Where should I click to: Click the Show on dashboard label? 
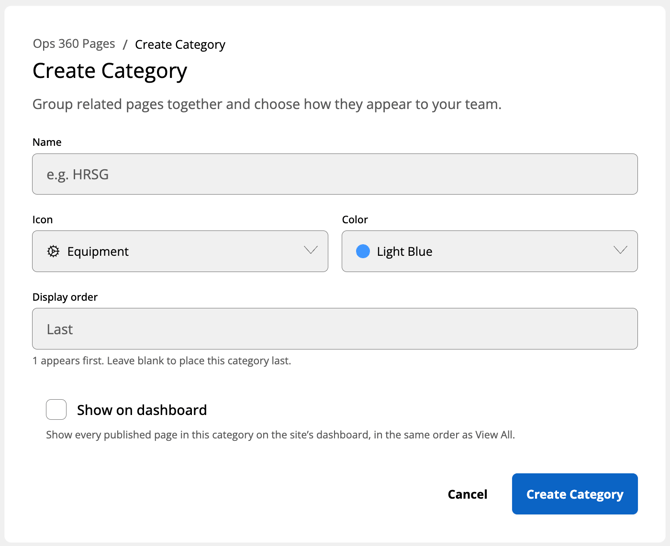click(142, 410)
